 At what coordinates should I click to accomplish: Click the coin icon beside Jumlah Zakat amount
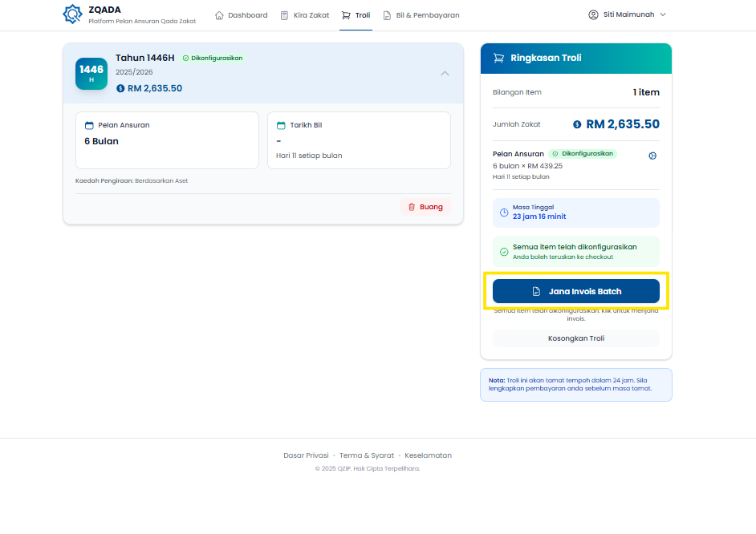click(577, 124)
